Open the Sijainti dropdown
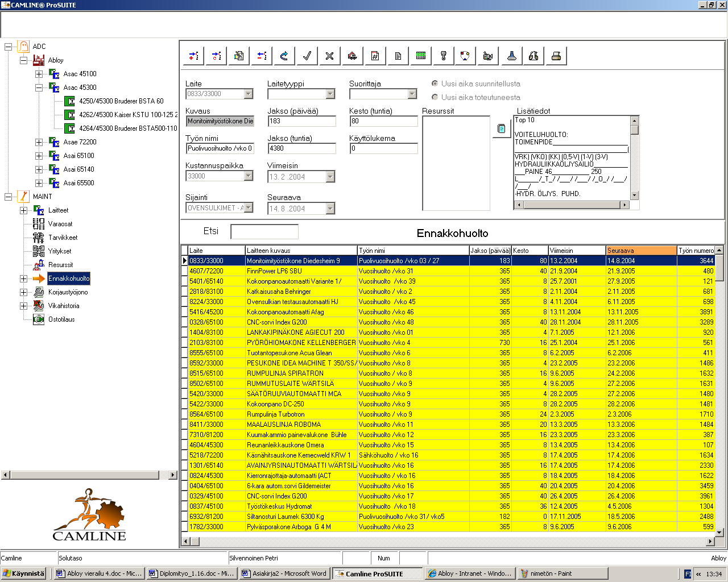The image size is (728, 582). (249, 208)
